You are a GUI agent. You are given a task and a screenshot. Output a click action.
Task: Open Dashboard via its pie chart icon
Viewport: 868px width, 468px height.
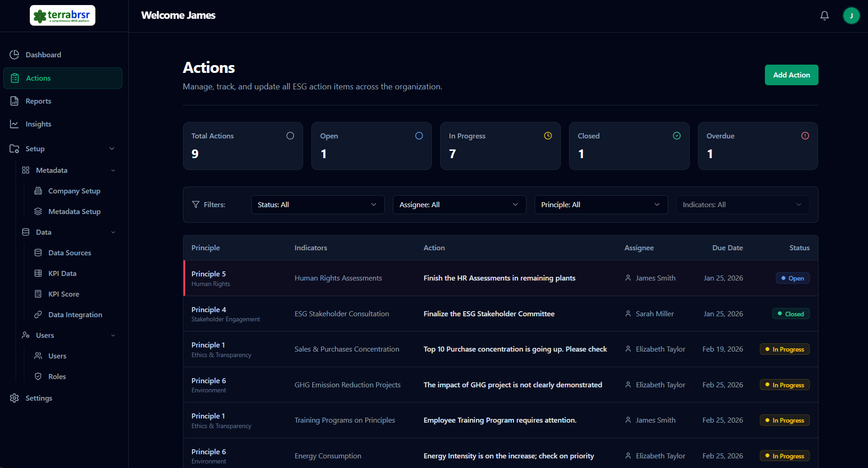coord(15,55)
